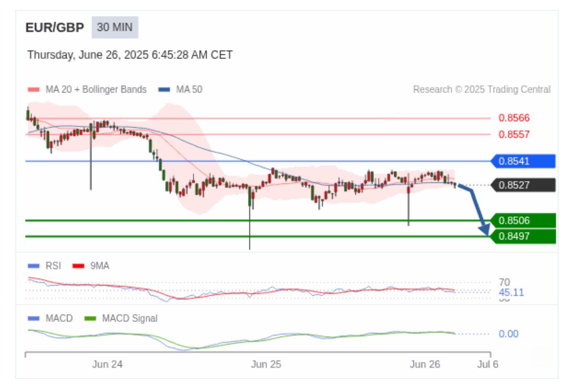Click the green MACD Signal legend swatch

90,318
